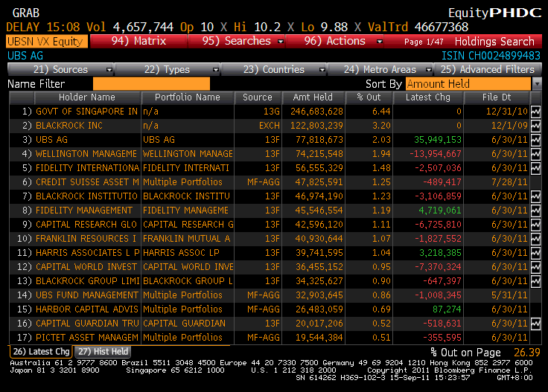Open chart icon for FIDELITY INTERNATIONA row
The width and height of the screenshot is (548, 392).
click(x=535, y=168)
